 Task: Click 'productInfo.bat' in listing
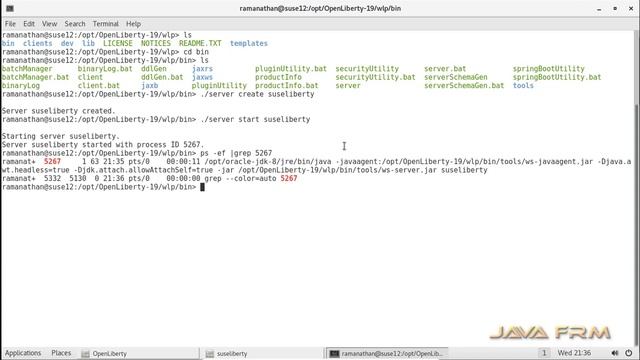click(x=287, y=86)
